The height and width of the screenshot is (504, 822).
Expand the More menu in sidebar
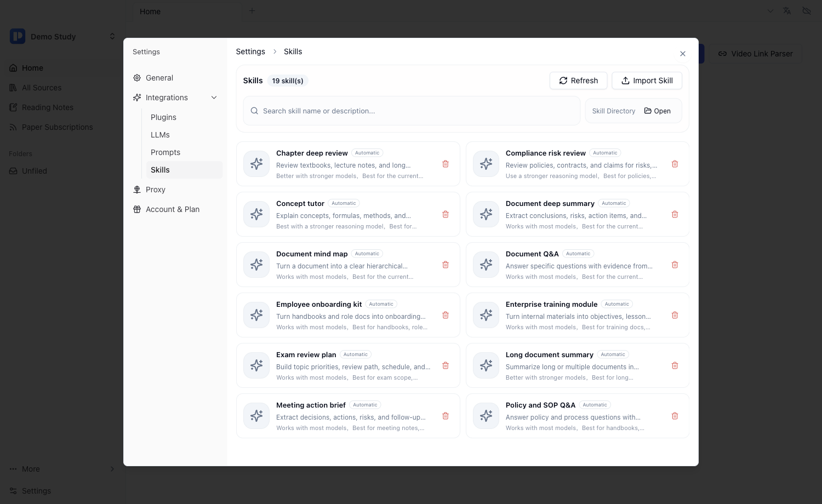62,469
